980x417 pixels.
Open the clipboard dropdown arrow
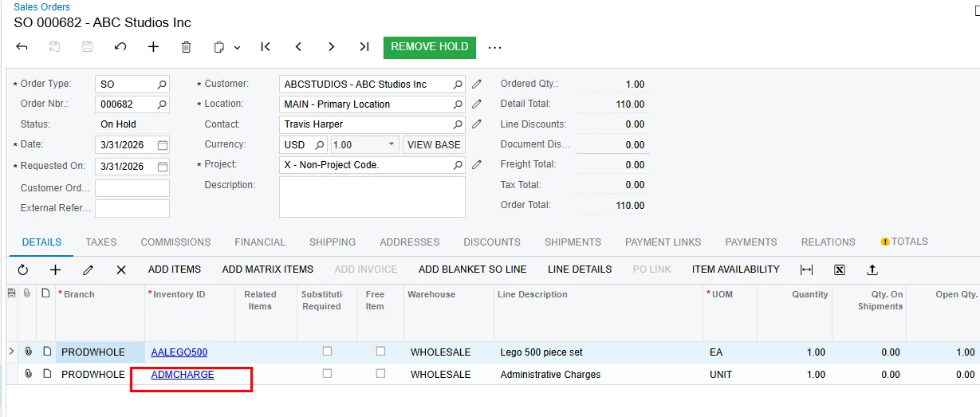pos(238,48)
